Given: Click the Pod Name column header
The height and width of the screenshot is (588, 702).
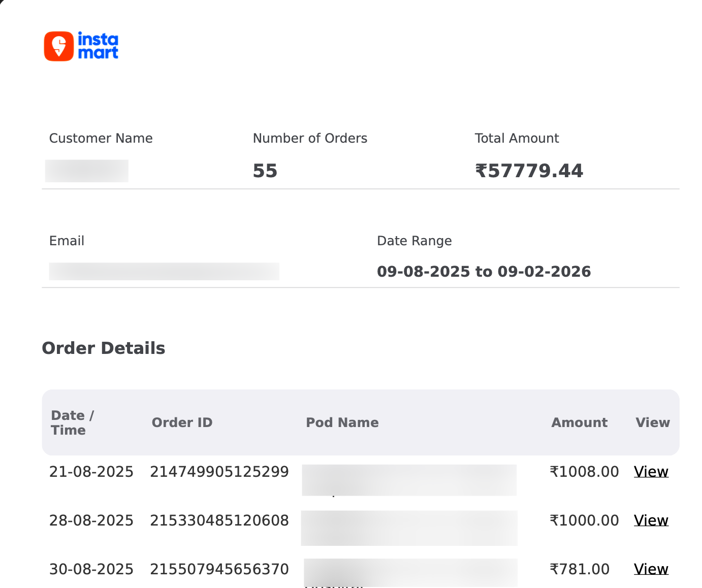Looking at the screenshot, I should pyautogui.click(x=342, y=422).
